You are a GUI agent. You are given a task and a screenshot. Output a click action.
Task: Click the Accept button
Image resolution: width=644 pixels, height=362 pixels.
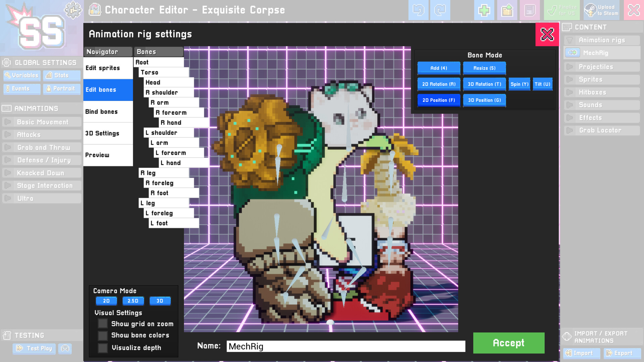click(508, 343)
